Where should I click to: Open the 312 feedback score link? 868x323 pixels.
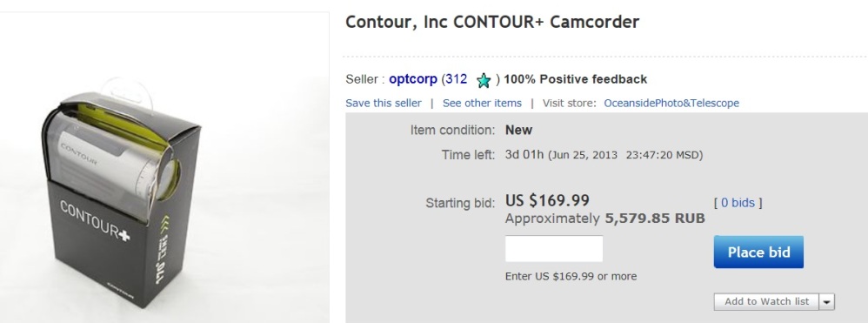456,79
